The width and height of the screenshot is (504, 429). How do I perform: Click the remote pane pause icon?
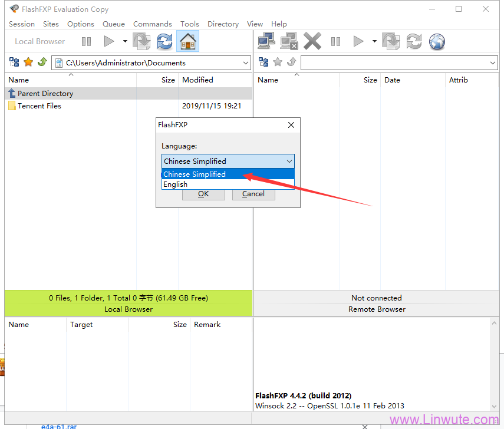click(335, 41)
